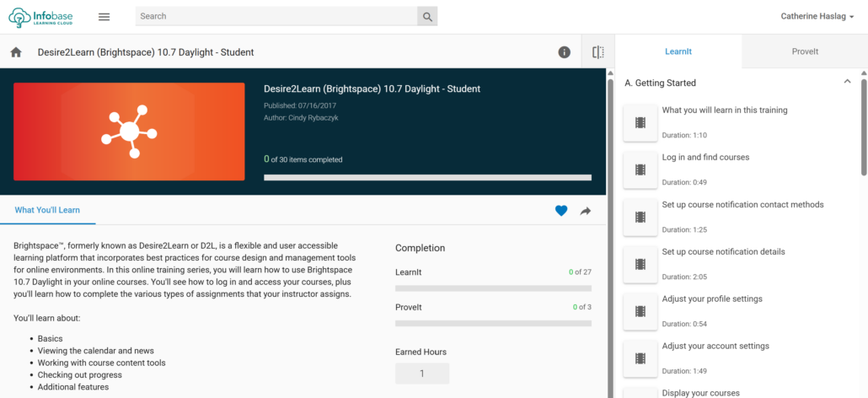Click Duration: 2:05 text

click(684, 277)
